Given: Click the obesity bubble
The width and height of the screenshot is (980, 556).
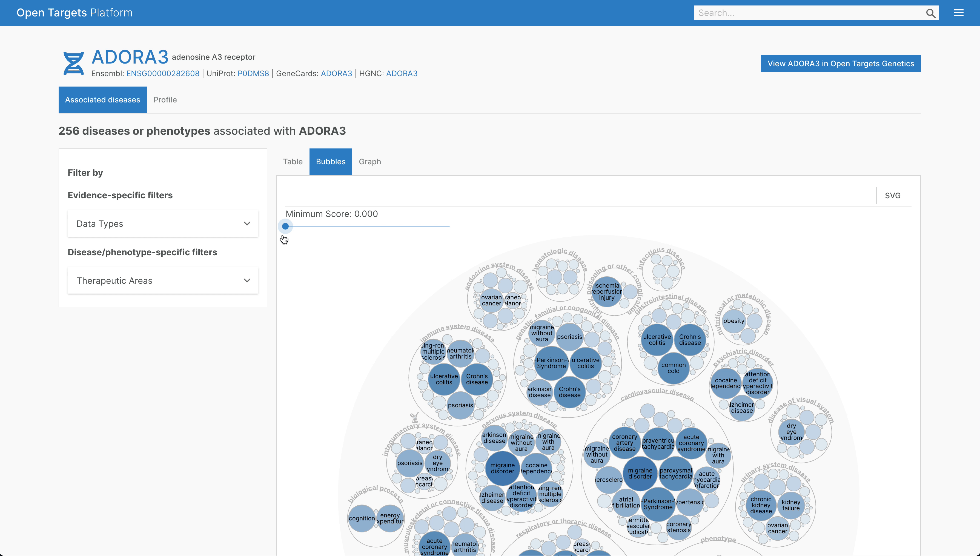Looking at the screenshot, I should (x=733, y=321).
